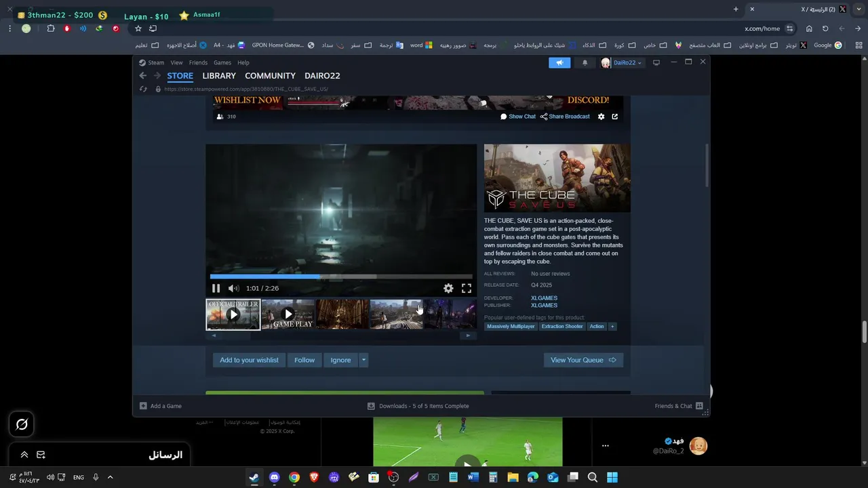This screenshot has height=488, width=868.
Task: Open Brave browser from the taskbar
Action: click(314, 477)
